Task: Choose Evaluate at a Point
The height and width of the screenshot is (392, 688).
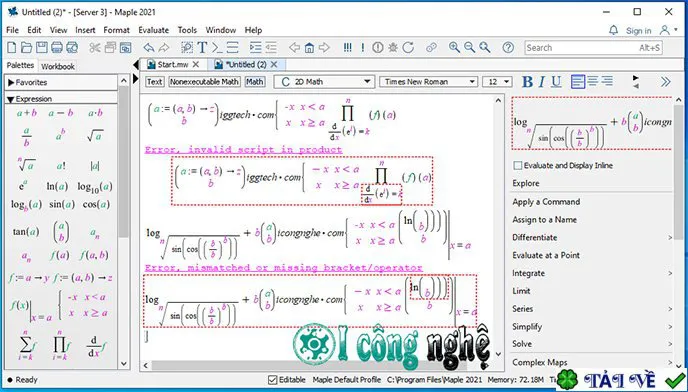Action: pyautogui.click(x=546, y=255)
